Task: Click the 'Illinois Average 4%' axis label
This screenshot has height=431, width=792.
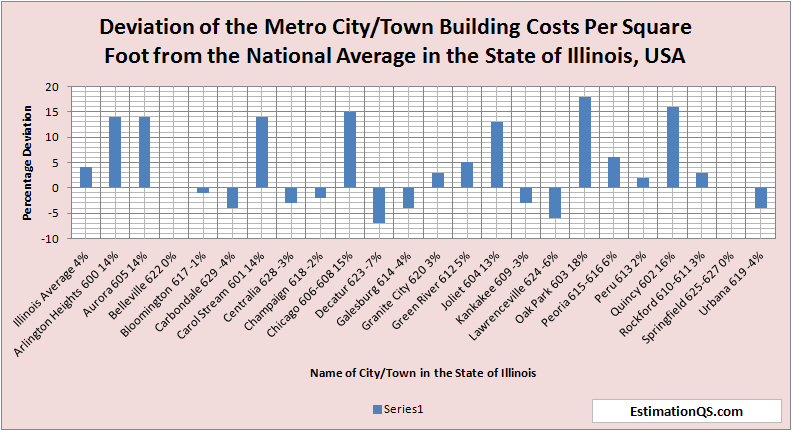Action: [51, 289]
